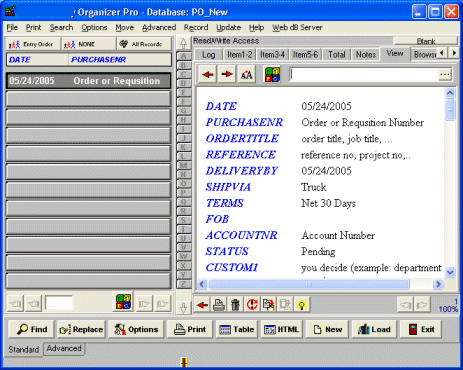Click hand-left icon near 100% indicator
This screenshot has height=370, width=463.
tap(405, 305)
